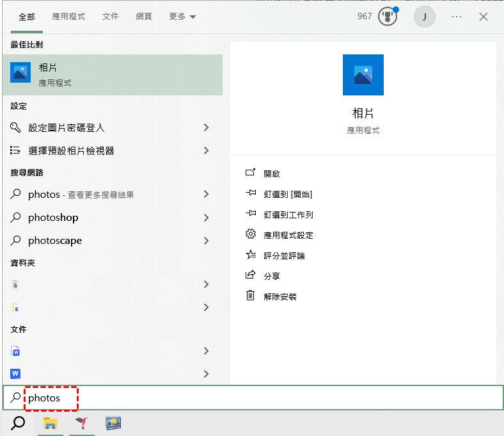Click the 開啟 open icon
The width and height of the screenshot is (504, 436).
click(x=250, y=173)
